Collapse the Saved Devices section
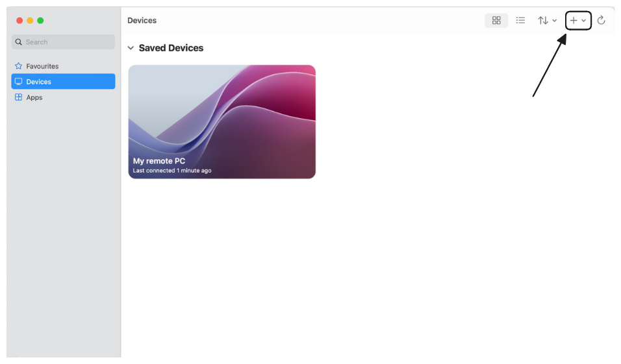This screenshot has height=364, width=621. click(x=131, y=48)
